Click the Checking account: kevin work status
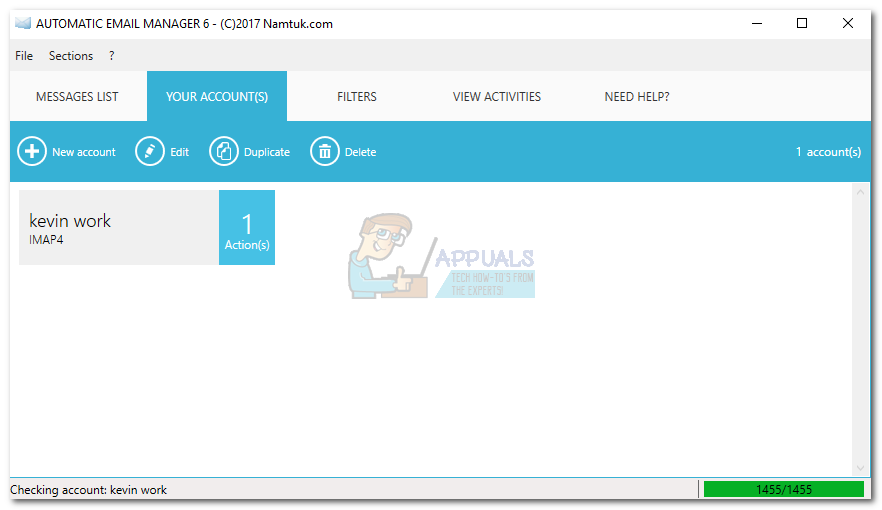 (x=88, y=490)
